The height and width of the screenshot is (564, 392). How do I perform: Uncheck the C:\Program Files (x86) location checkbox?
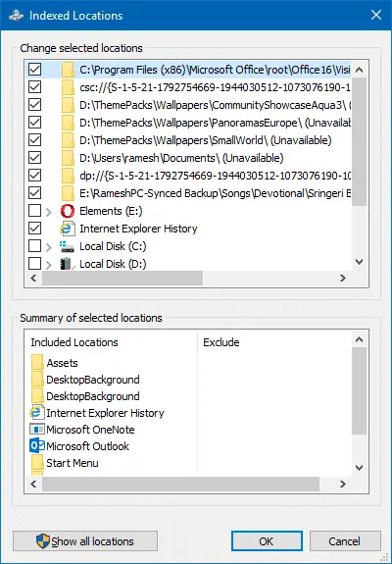pos(35,70)
